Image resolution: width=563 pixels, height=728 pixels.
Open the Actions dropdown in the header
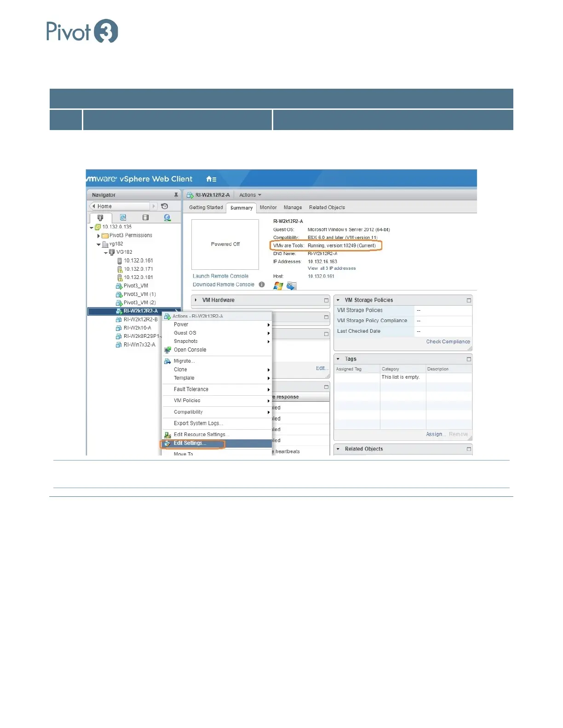(250, 195)
